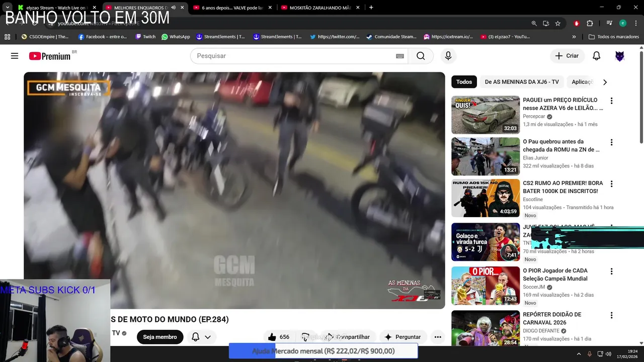644x362 pixels.
Task: Open the O PIOR Jogador thumbnail
Action: [x=486, y=286]
